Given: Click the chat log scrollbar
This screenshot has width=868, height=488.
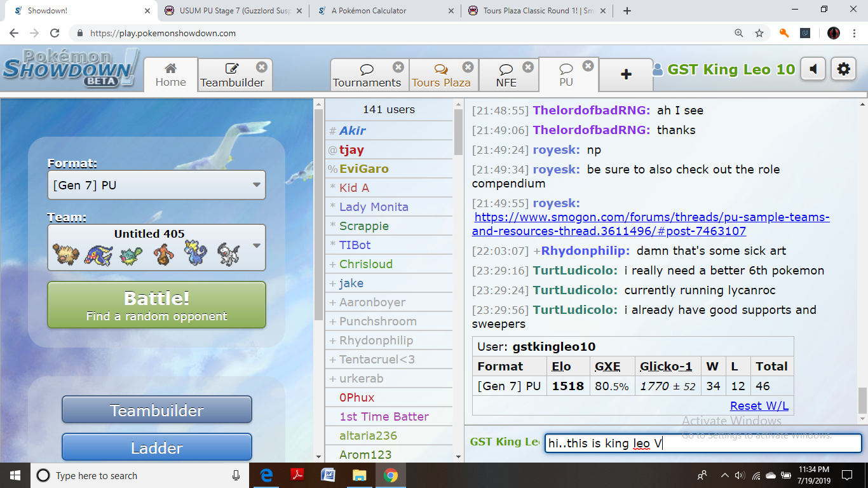Looking at the screenshot, I should click(862, 402).
